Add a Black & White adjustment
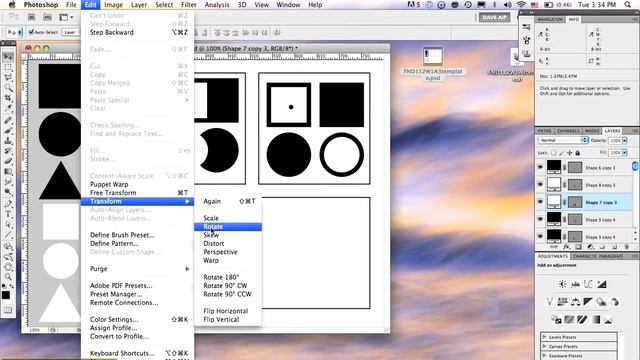Image resolution: width=640 pixels, height=360 pixels. [x=588, y=302]
